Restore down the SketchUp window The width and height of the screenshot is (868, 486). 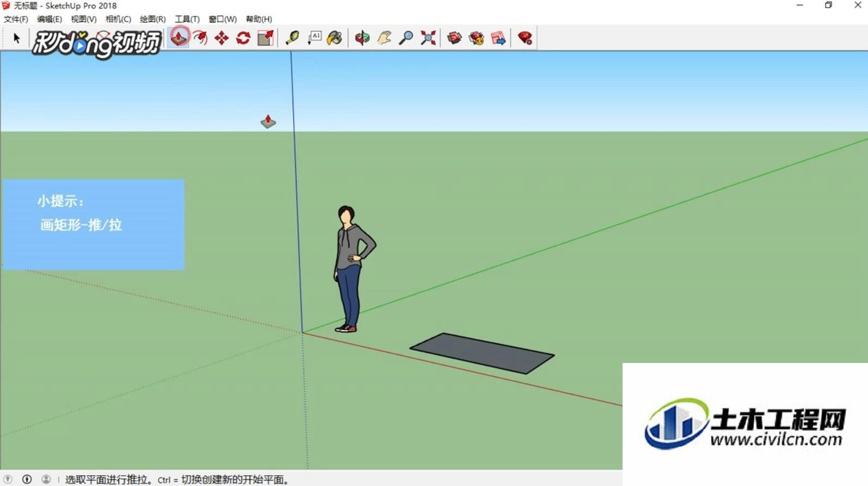click(828, 5)
